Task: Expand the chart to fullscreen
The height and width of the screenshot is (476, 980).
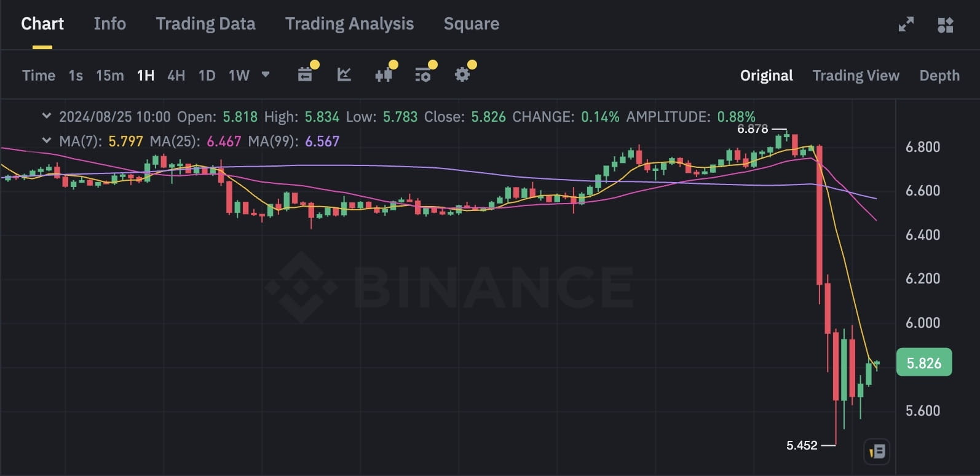Action: coord(906,25)
